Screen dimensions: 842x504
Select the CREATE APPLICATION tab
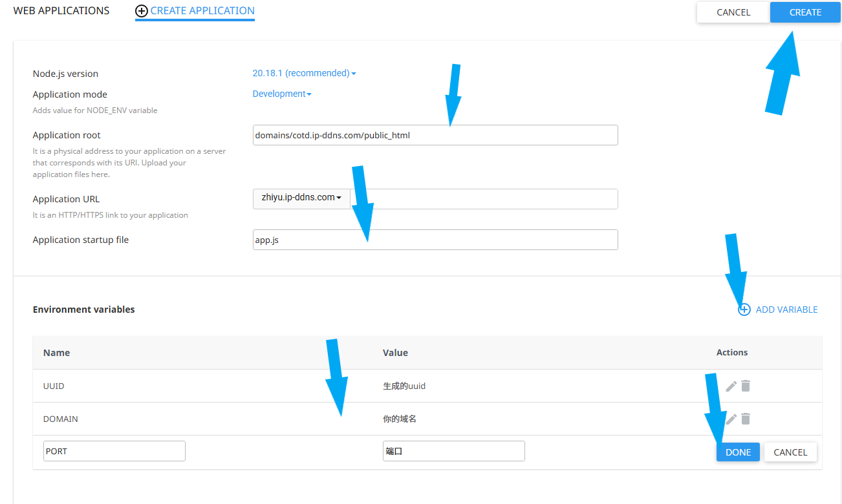tap(202, 11)
